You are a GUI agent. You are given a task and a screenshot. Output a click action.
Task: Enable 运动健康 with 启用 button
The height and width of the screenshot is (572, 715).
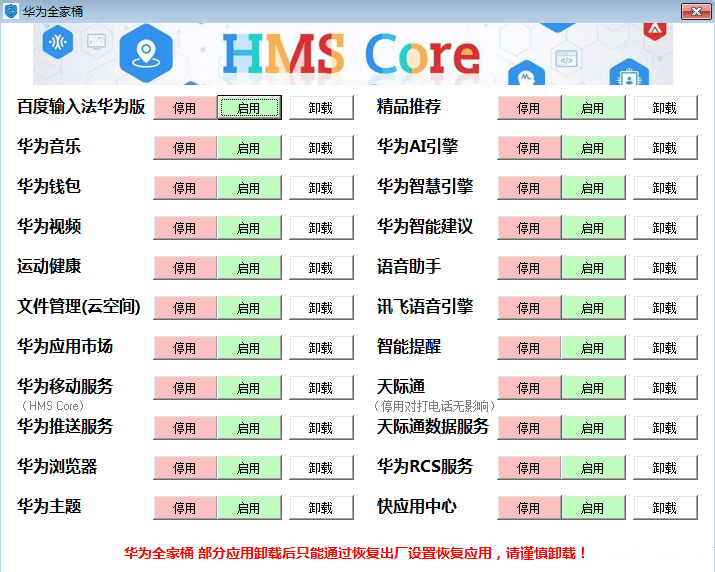(249, 268)
